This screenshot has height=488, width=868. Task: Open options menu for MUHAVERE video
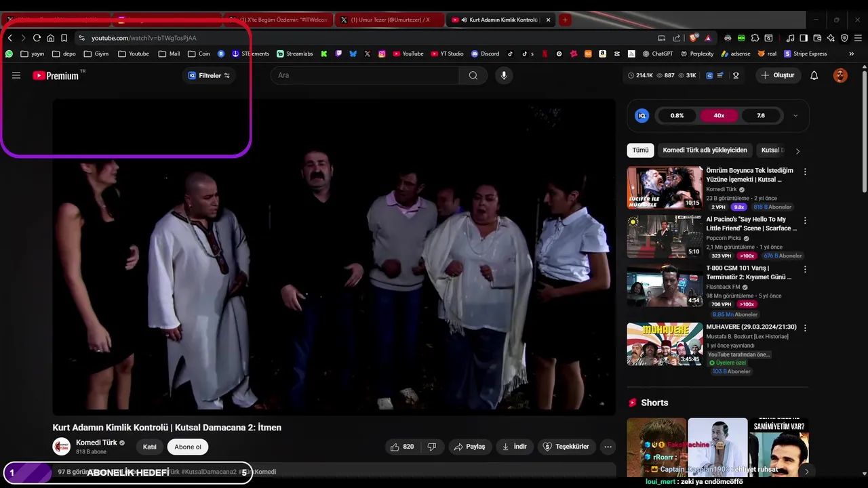click(805, 328)
